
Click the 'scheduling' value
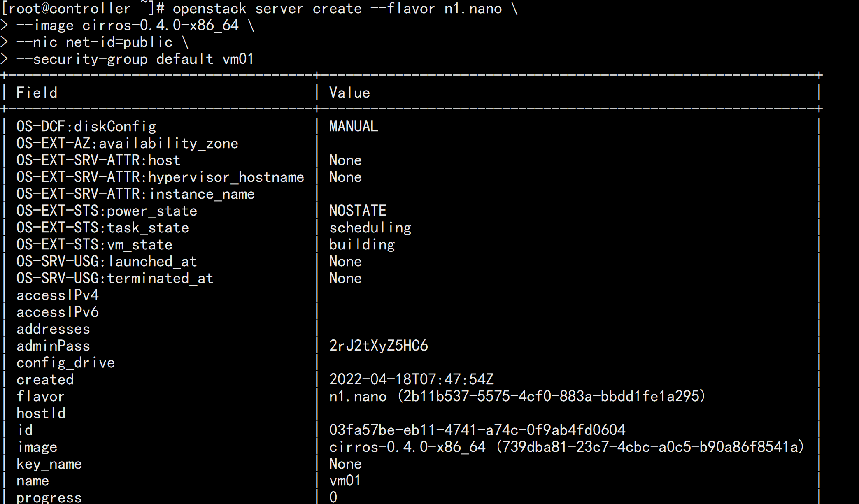370,228
